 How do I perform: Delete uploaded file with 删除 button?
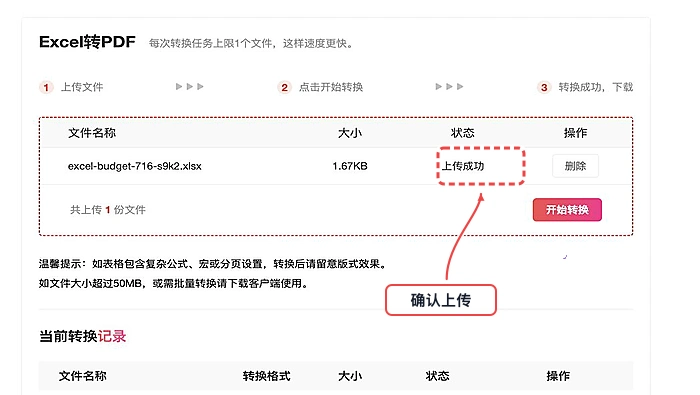tap(575, 166)
